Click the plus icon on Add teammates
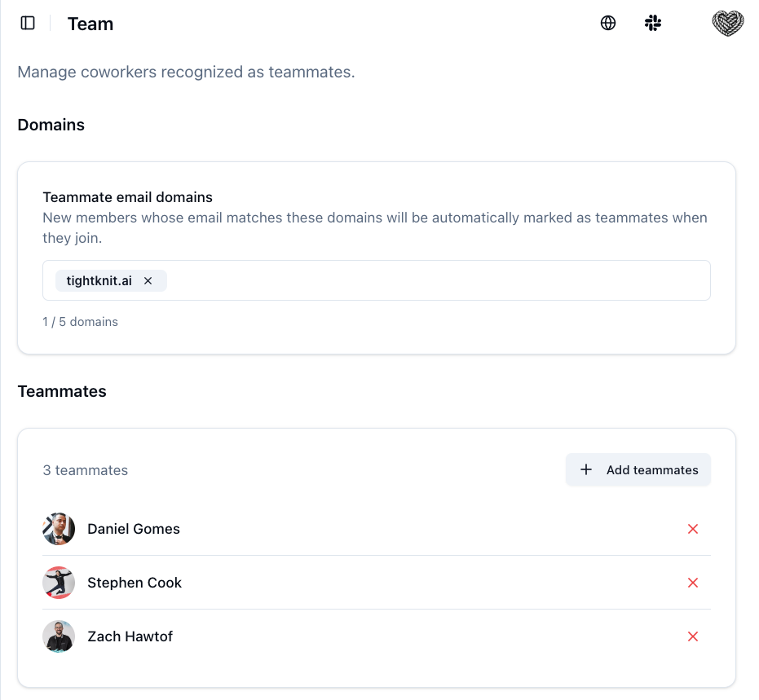Image resolution: width=759 pixels, height=700 pixels. tap(585, 469)
